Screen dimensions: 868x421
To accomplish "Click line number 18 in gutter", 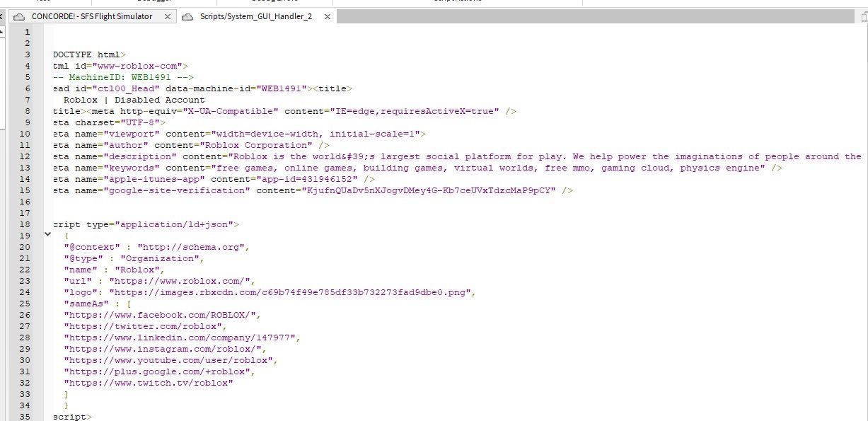I will 25,224.
